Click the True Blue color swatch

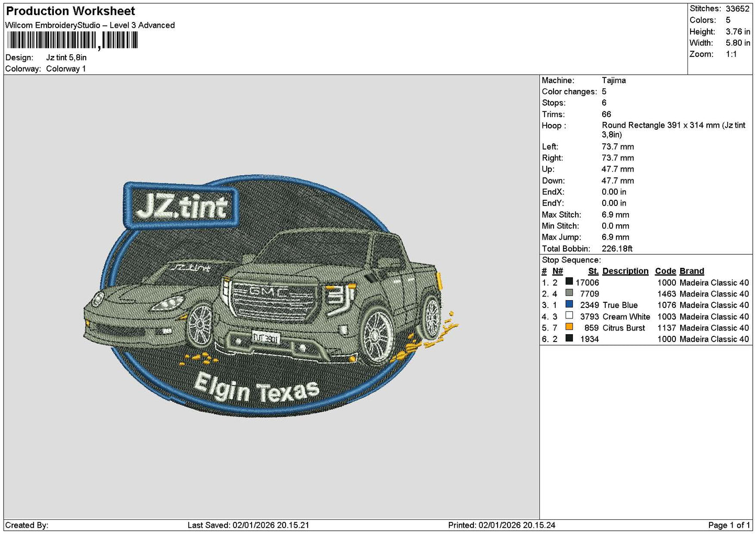569,304
